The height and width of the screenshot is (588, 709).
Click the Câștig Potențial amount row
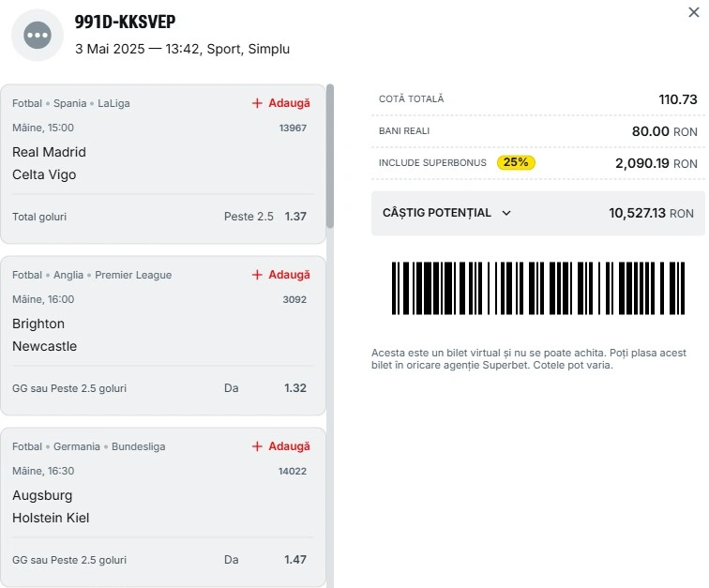coord(538,213)
